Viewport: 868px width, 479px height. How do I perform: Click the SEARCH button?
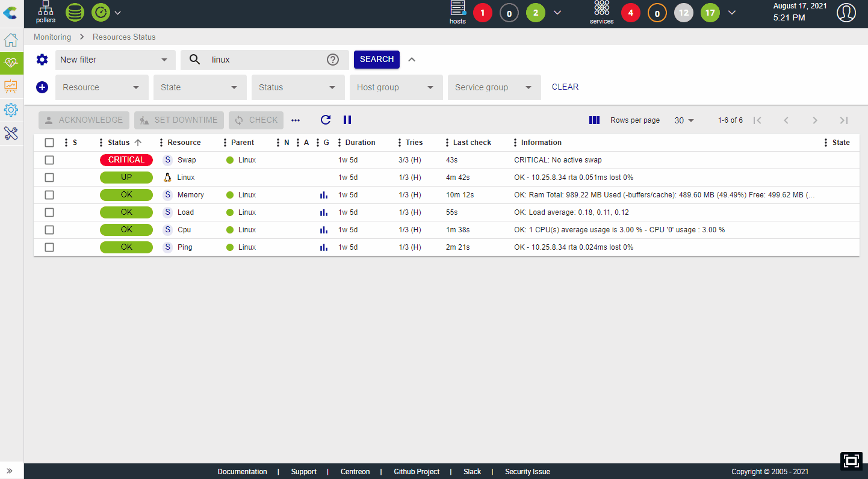click(x=377, y=60)
